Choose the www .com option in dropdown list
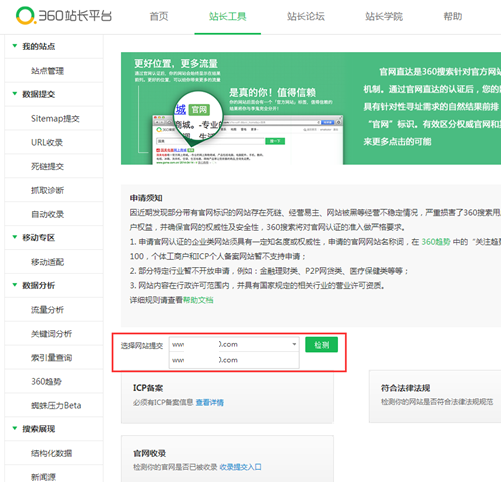501x482 pixels. pos(234,360)
